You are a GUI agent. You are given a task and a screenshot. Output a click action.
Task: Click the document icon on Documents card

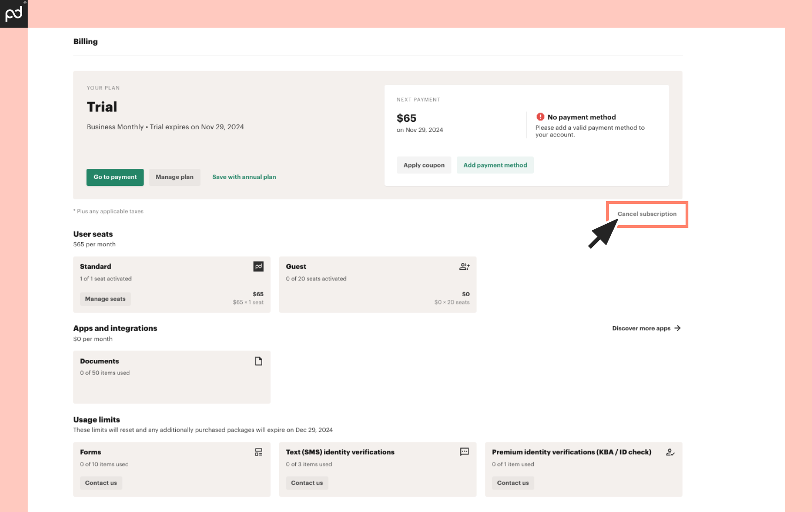pos(258,361)
